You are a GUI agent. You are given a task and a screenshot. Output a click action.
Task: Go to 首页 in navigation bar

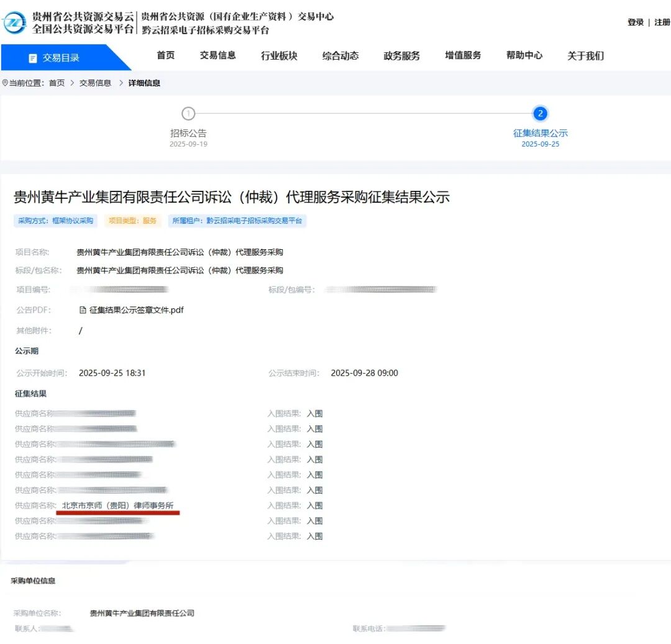(x=166, y=55)
